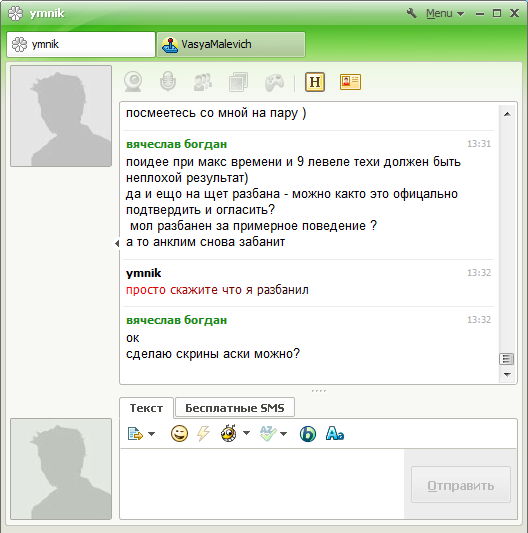Click the chat scrollbar thumb

(x=506, y=359)
